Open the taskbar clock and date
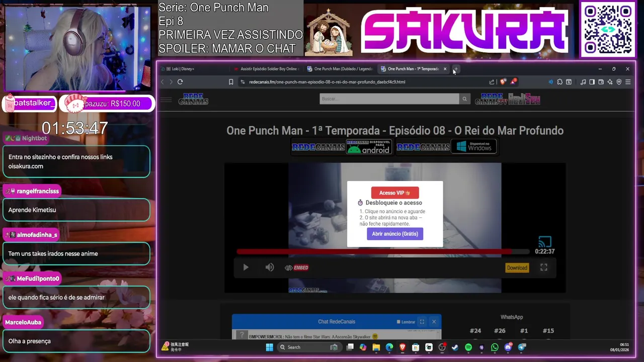The image size is (644, 362). tap(619, 347)
